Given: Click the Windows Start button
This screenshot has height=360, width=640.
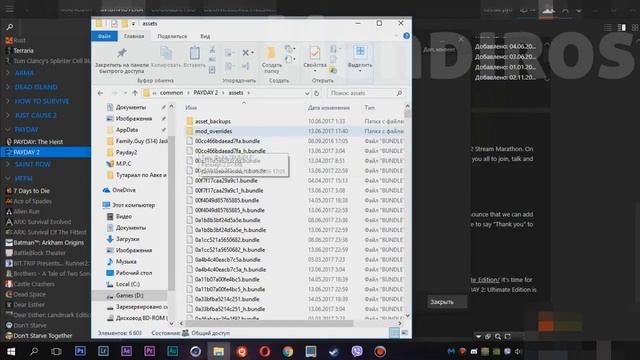Looking at the screenshot, I should tap(11, 351).
